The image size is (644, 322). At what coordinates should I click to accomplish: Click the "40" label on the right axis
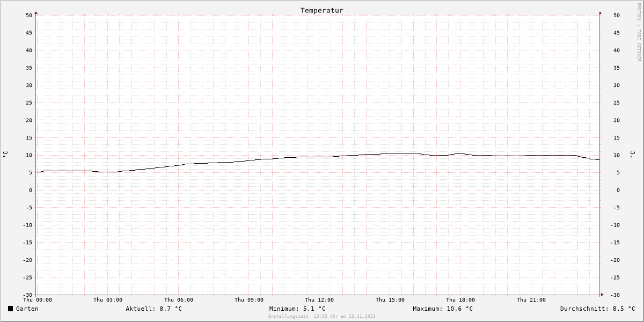click(617, 50)
